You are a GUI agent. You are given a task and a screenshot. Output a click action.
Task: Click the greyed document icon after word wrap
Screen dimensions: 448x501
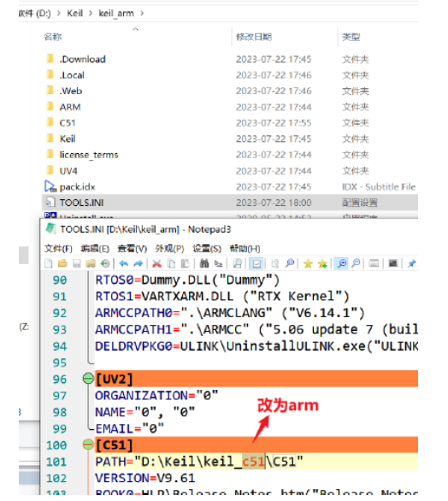[x=274, y=263]
